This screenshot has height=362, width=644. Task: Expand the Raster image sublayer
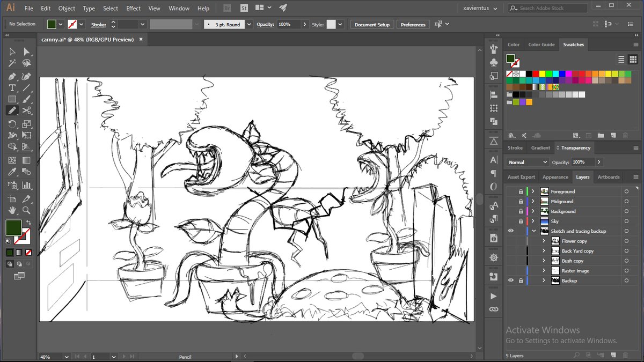tap(544, 271)
